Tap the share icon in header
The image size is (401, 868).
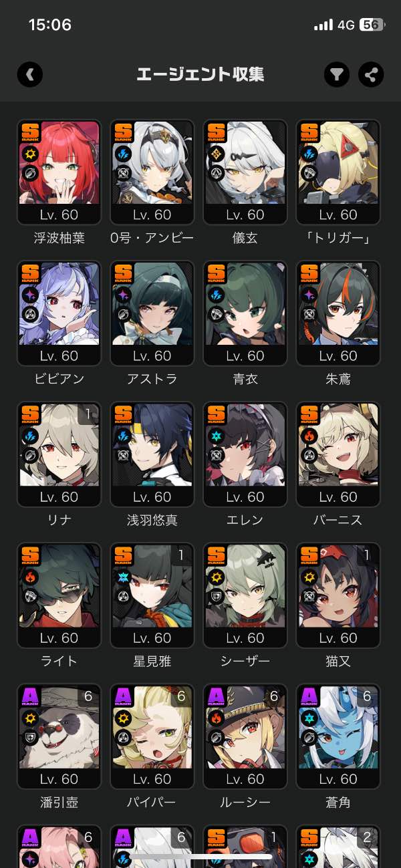point(371,75)
